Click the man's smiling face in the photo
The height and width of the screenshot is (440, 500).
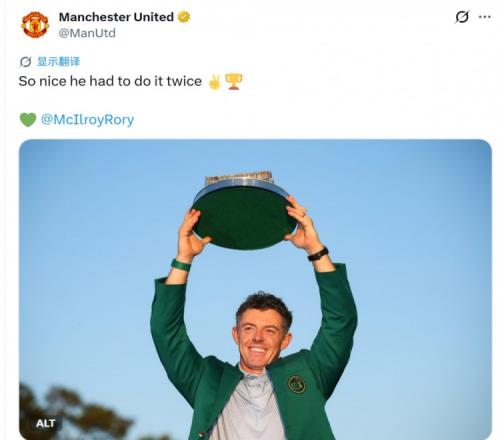tap(261, 338)
